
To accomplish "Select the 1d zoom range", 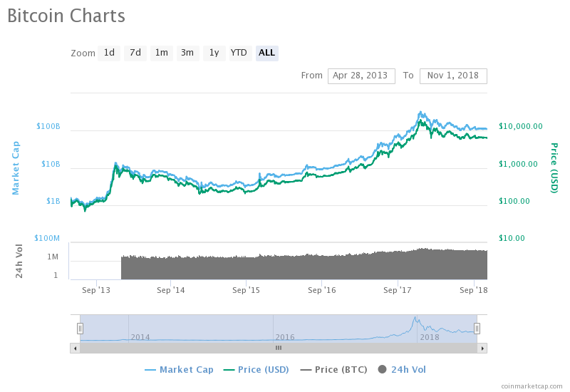I will click(x=109, y=53).
